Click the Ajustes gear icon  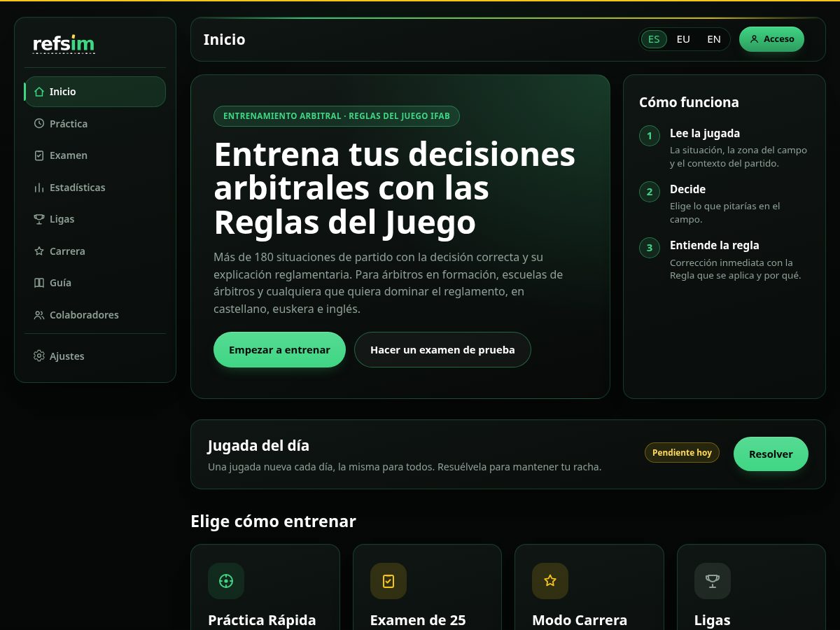tap(39, 356)
